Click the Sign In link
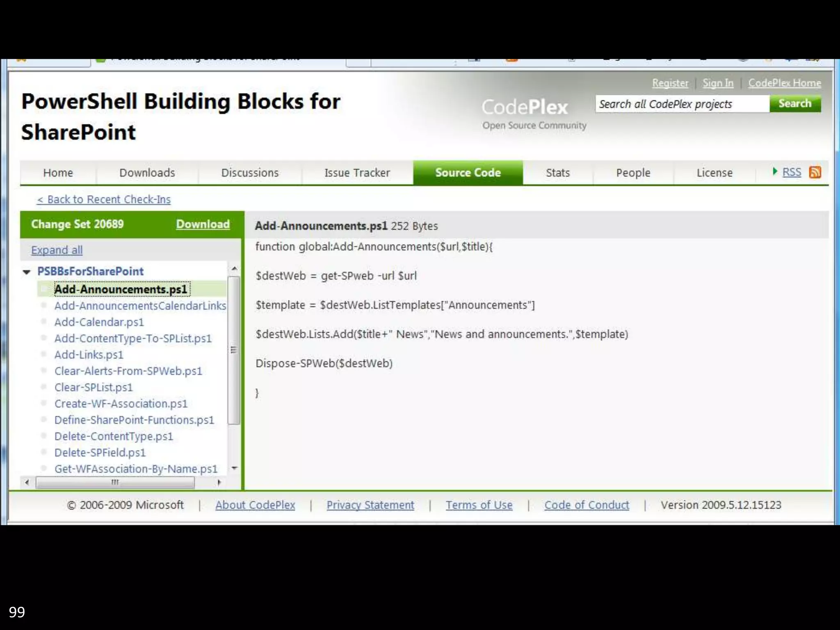The image size is (840, 630). coord(718,83)
